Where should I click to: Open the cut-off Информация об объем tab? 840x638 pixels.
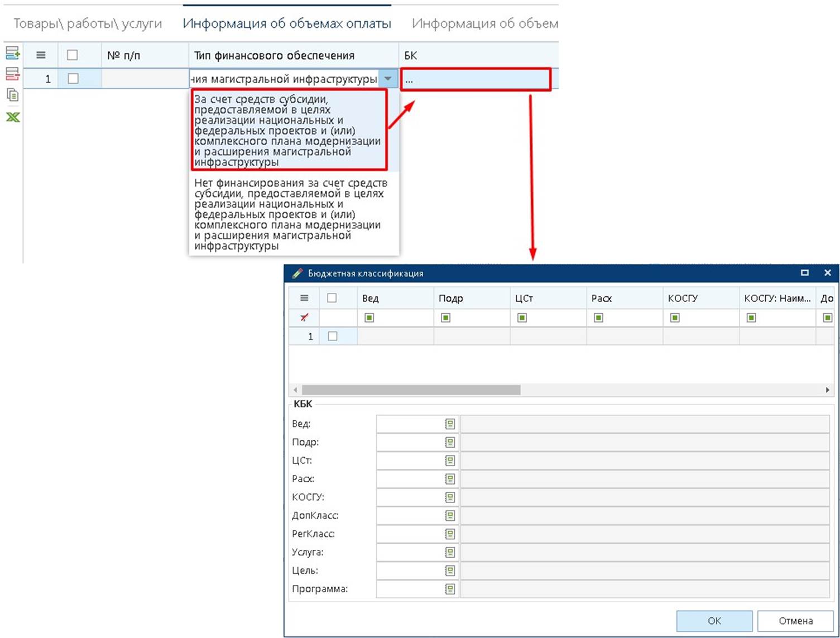[x=485, y=23]
